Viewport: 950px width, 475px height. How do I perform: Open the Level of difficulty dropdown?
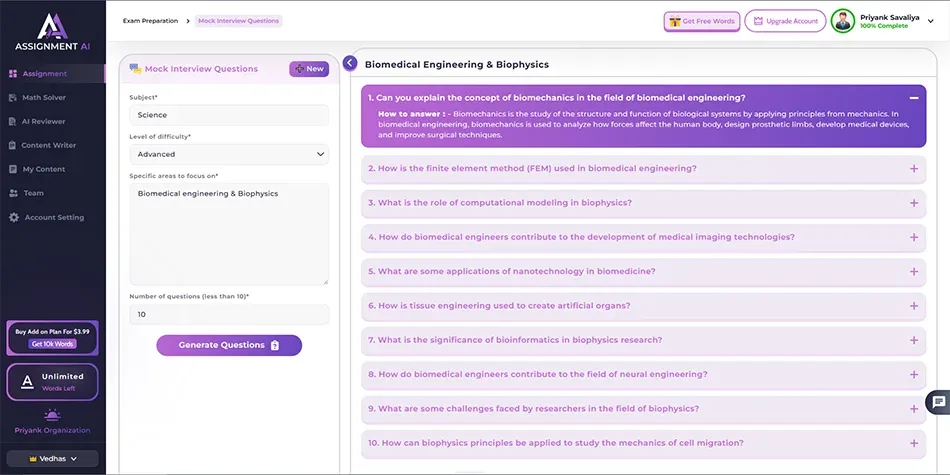point(229,154)
